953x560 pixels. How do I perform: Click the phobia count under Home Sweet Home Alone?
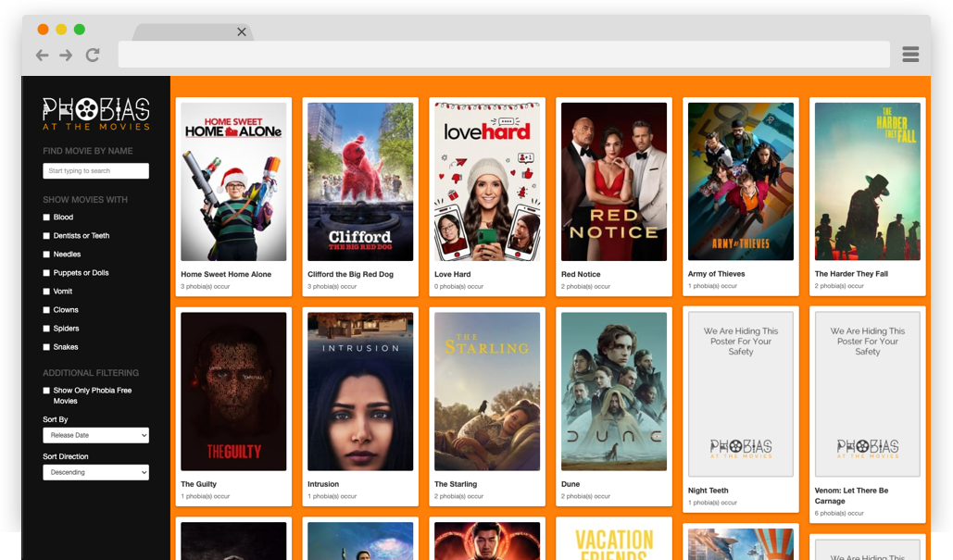[x=206, y=287]
